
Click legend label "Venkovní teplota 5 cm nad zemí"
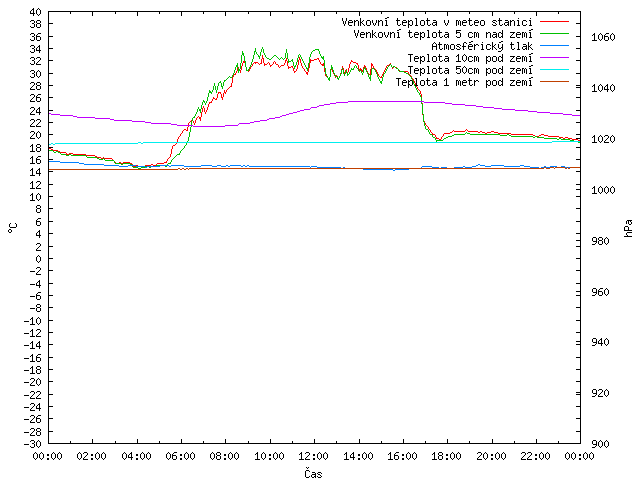tap(443, 34)
